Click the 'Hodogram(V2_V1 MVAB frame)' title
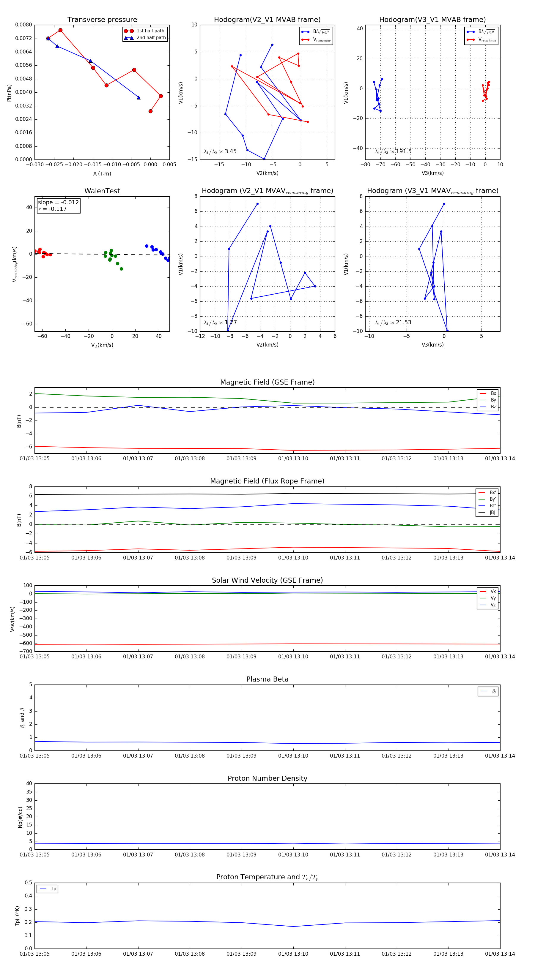The height and width of the screenshot is (980, 535). pyautogui.click(x=267, y=19)
